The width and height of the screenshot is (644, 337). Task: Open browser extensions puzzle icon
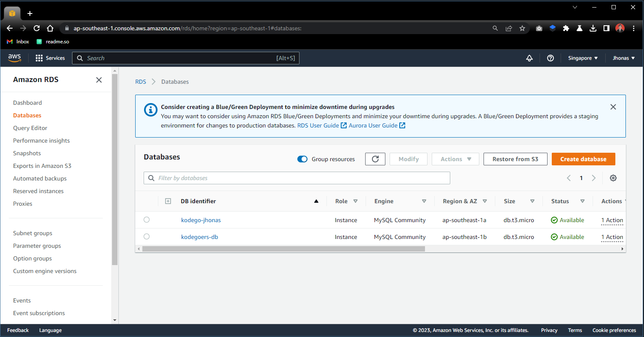pyautogui.click(x=566, y=28)
